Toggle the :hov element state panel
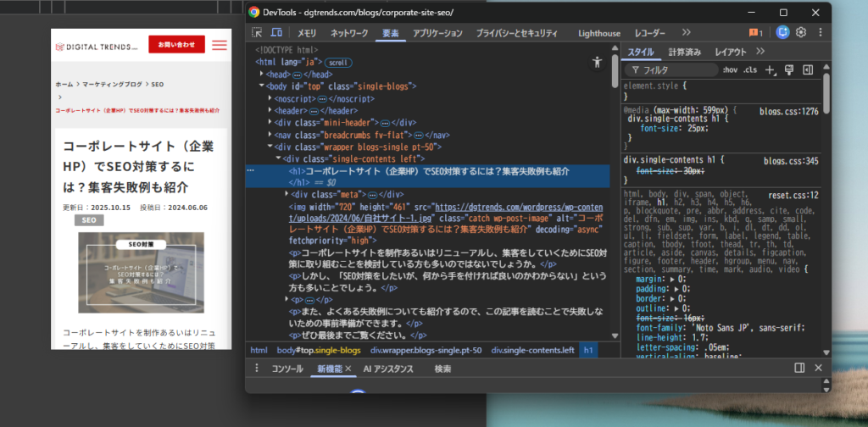The height and width of the screenshot is (427, 868). [730, 69]
